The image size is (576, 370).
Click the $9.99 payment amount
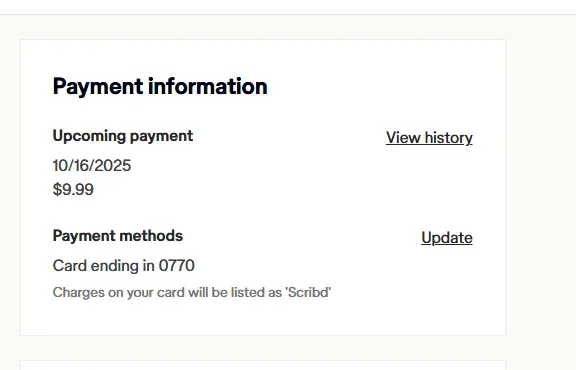73,189
